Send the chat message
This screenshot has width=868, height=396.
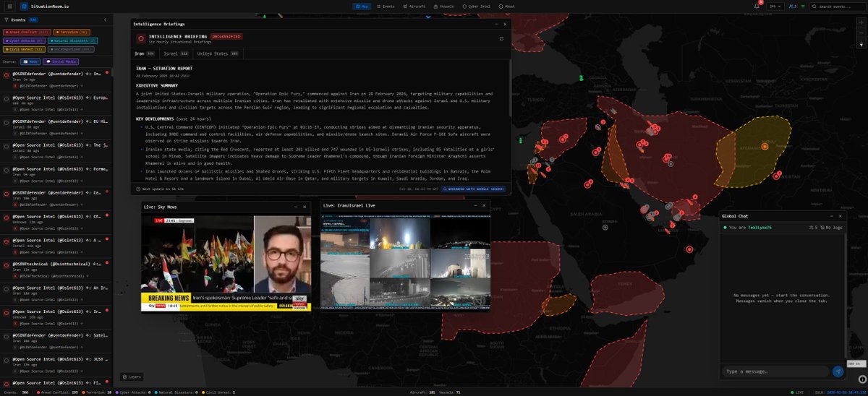[838, 371]
